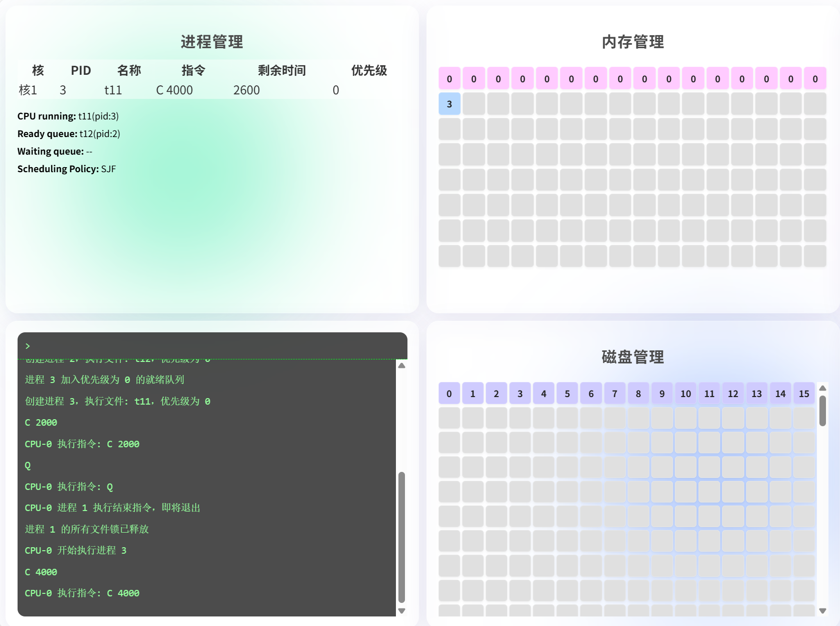Click the PID column header

tap(81, 70)
